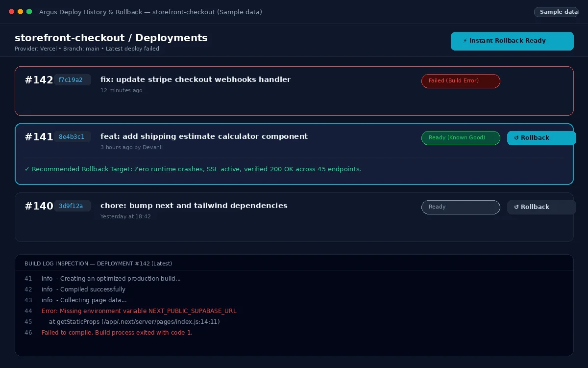This screenshot has height=368, width=588.
Task: Select commit hash f7c19a2
Action: pos(73,79)
